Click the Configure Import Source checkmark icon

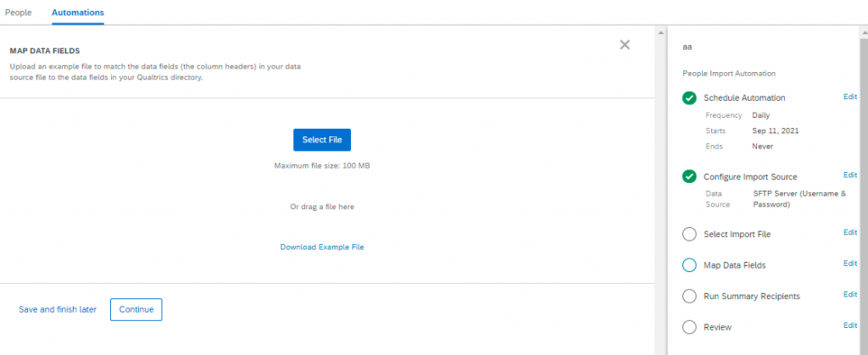click(x=689, y=177)
